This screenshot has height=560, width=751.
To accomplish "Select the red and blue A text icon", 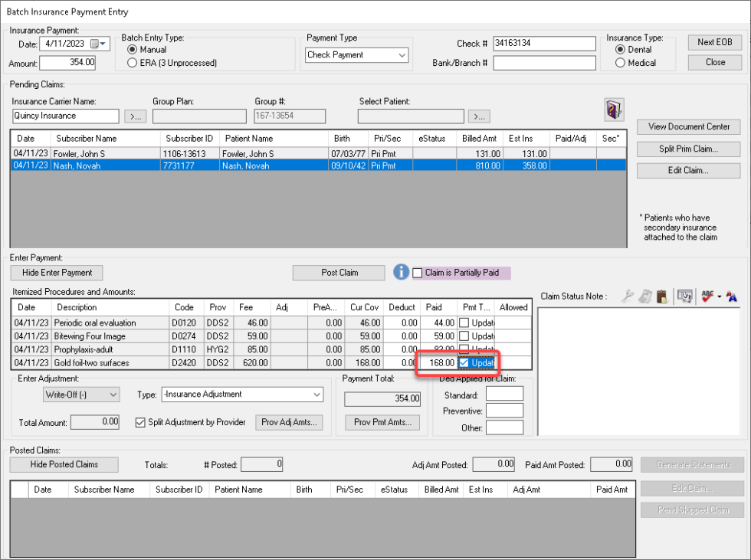I will [730, 296].
